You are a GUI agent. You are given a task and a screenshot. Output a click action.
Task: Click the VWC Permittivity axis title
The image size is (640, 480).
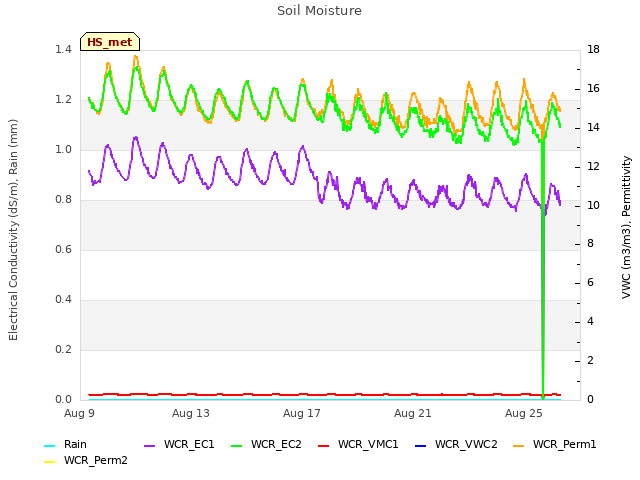627,227
